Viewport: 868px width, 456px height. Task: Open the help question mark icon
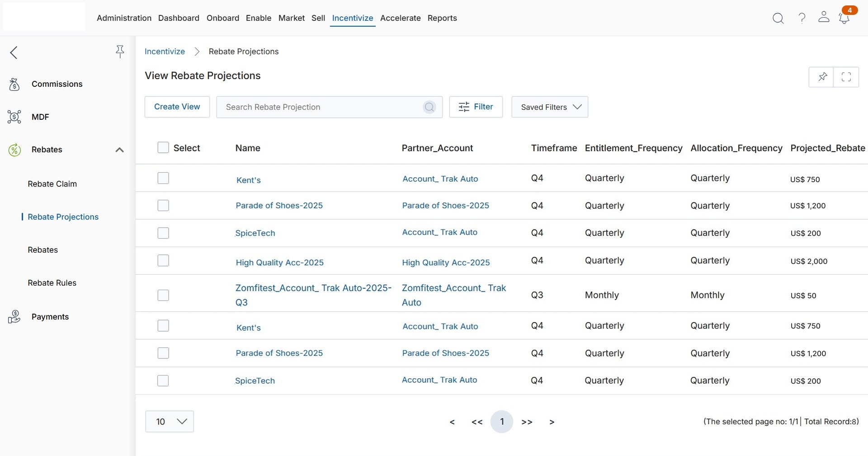tap(802, 18)
